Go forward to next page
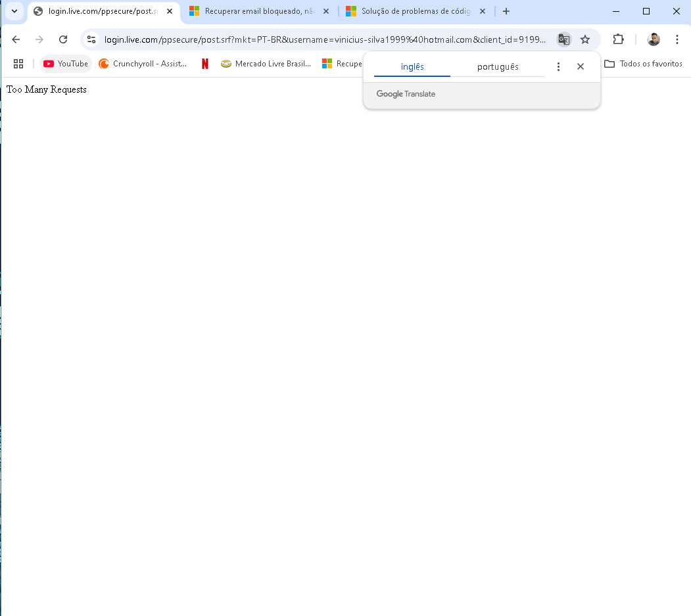Image resolution: width=691 pixels, height=616 pixels. tap(39, 39)
